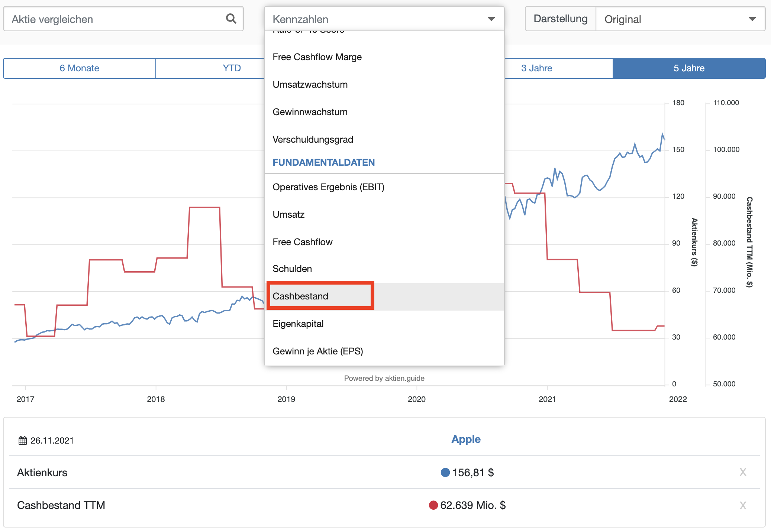Select the Cashbestand option

[384, 296]
